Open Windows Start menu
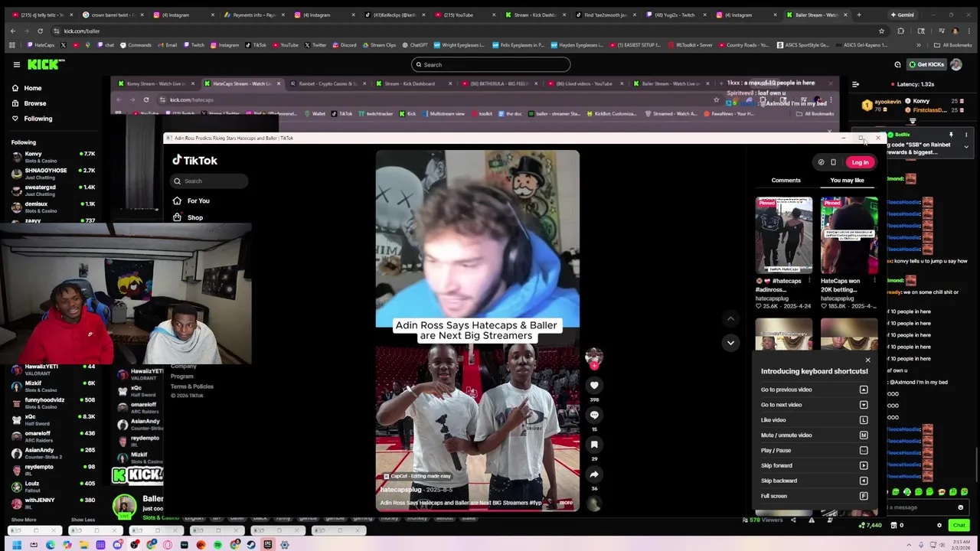 point(17,545)
